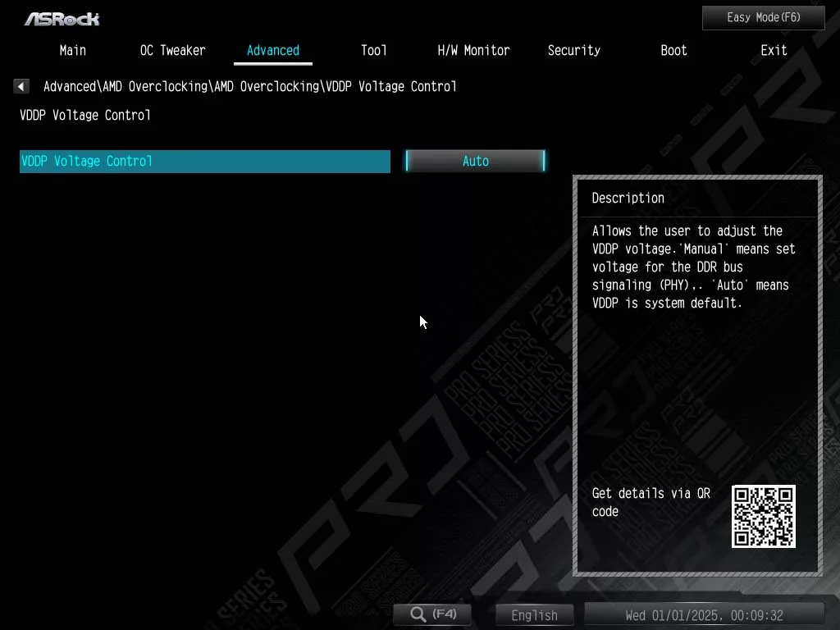
Task: Click the date and time display
Action: point(704,615)
